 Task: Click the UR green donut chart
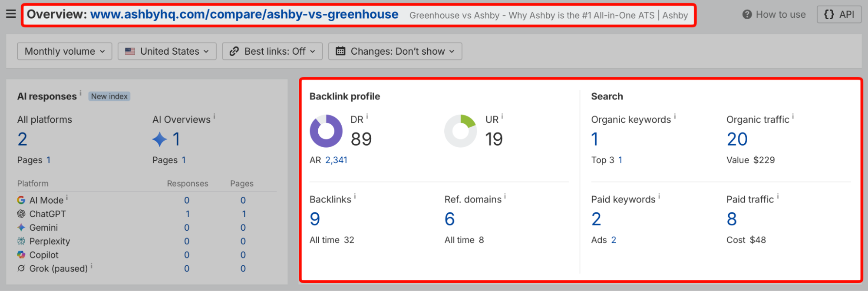461,131
